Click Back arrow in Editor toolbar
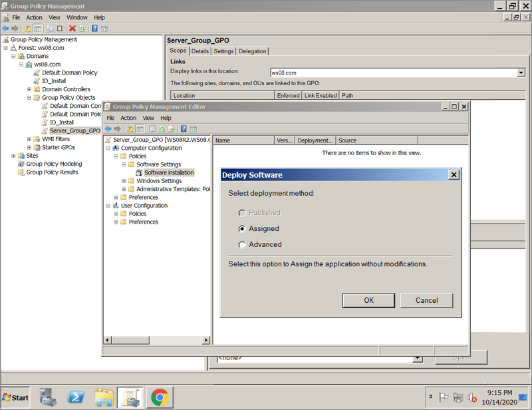Viewport: 532px width, 410px height. pos(108,128)
